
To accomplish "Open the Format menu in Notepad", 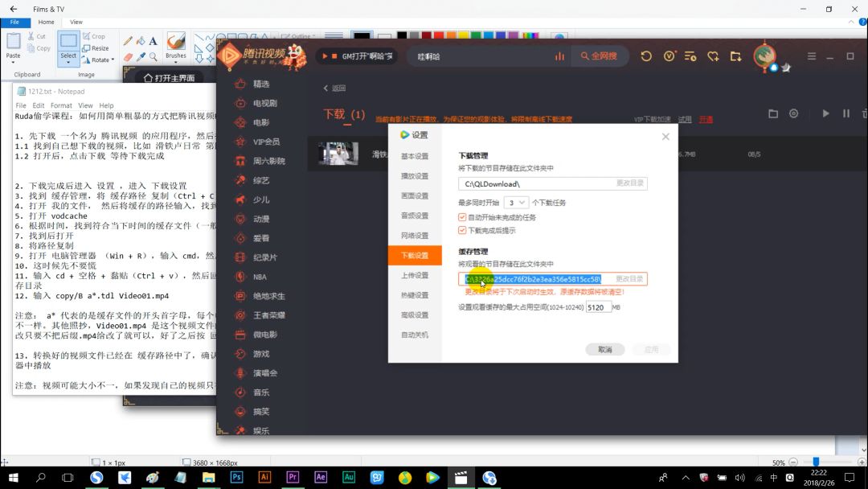I will click(x=61, y=105).
